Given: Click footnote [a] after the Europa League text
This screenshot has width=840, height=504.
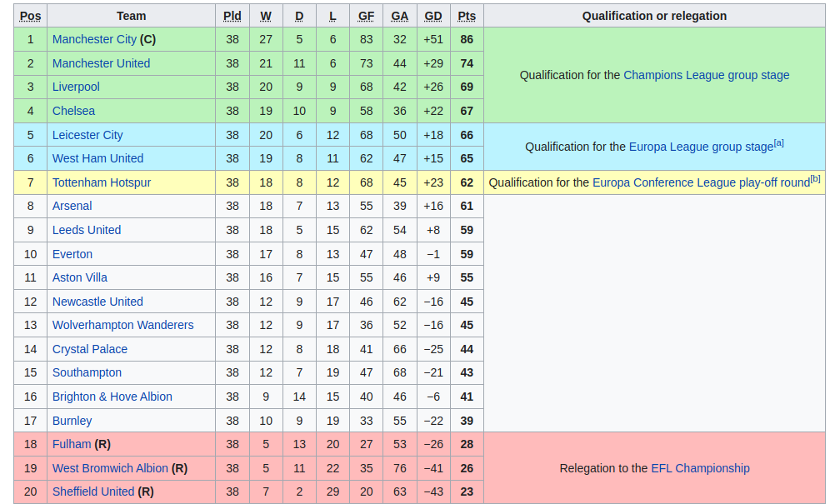Looking at the screenshot, I should tap(778, 143).
